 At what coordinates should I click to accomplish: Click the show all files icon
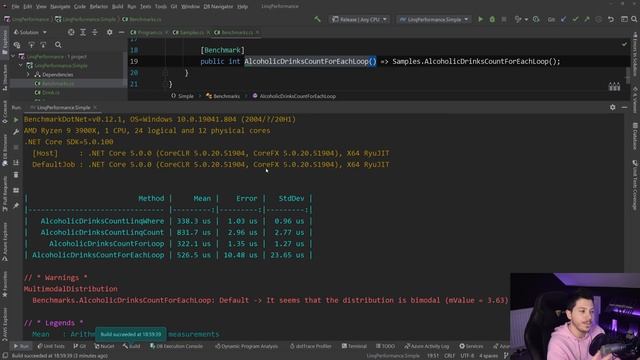pos(17,45)
